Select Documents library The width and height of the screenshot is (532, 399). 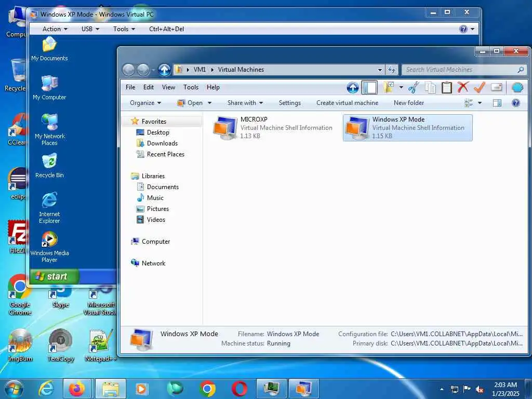pos(163,187)
